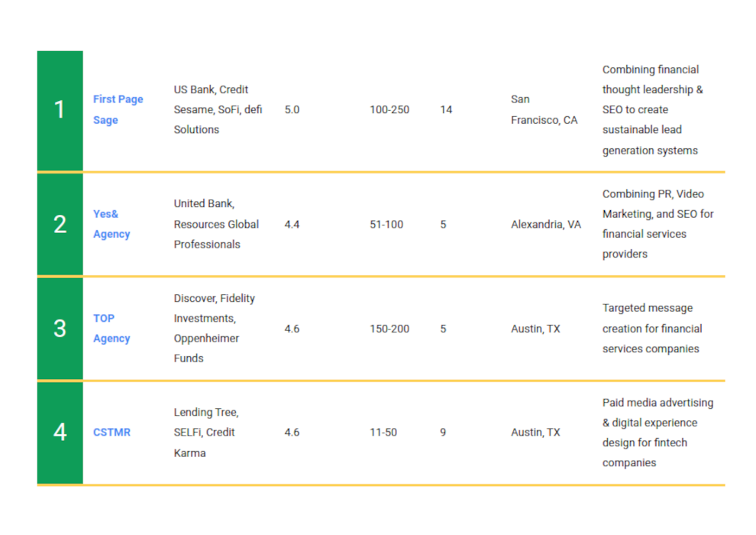Viewport: 756px width, 535px height.
Task: Click rank number 2 green cell
Action: click(x=60, y=225)
